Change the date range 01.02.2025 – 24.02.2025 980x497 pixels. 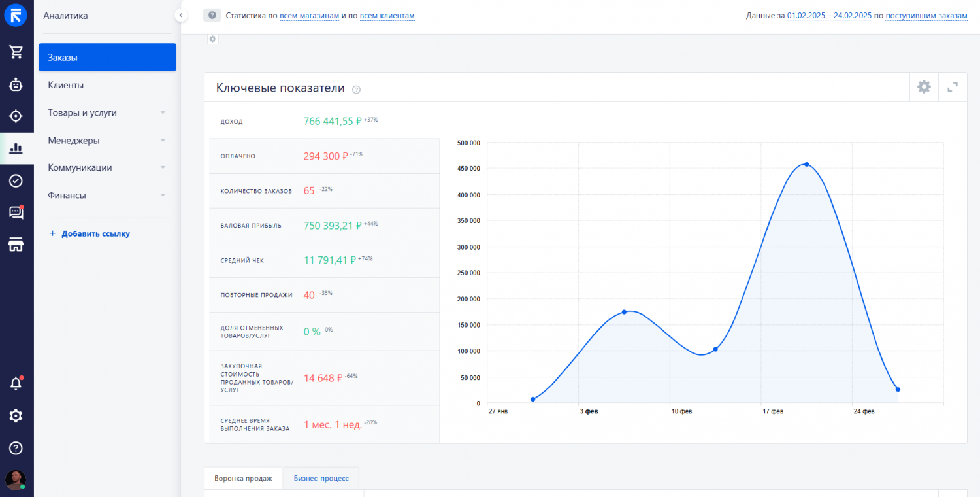pyautogui.click(x=828, y=16)
